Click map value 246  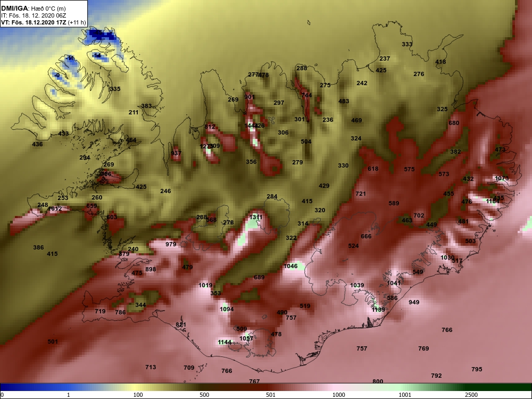click(165, 191)
